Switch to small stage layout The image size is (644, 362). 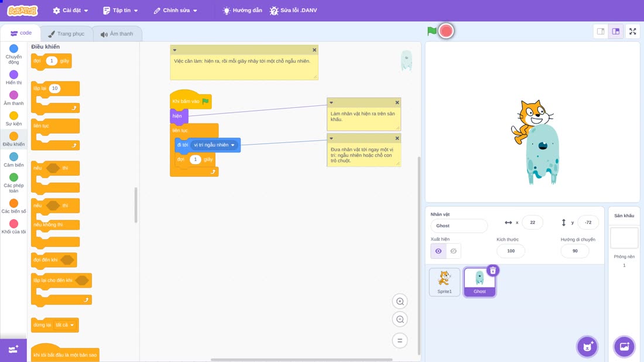pos(601,31)
